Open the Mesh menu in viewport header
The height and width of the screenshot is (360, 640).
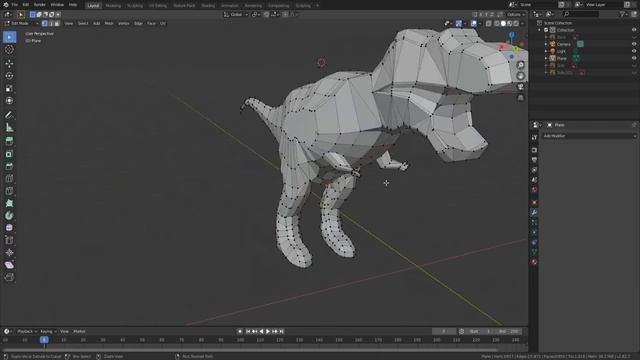(109, 24)
